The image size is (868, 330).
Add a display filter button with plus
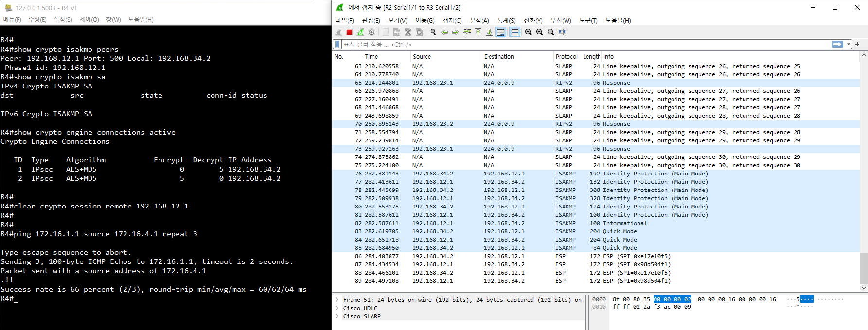pyautogui.click(x=857, y=44)
